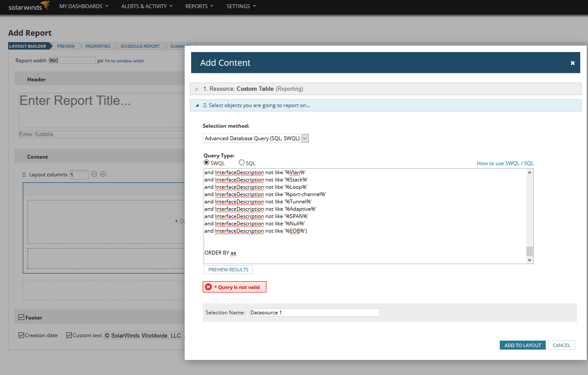Screen dimensions: 588x375
Task: Select the SWQL query type
Action: pyautogui.click(x=207, y=163)
